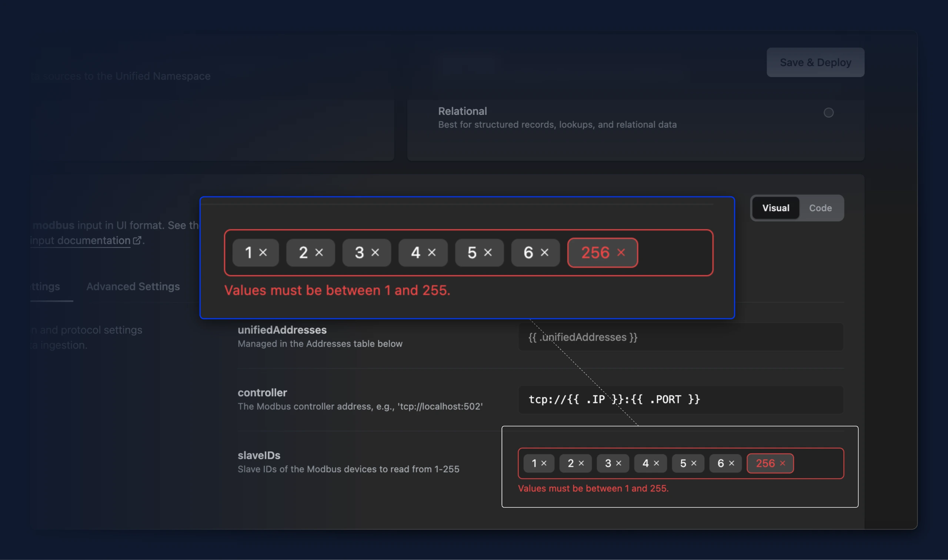This screenshot has height=560, width=948.
Task: Remove tag 5 in the slaveIDs row field
Action: tap(694, 463)
